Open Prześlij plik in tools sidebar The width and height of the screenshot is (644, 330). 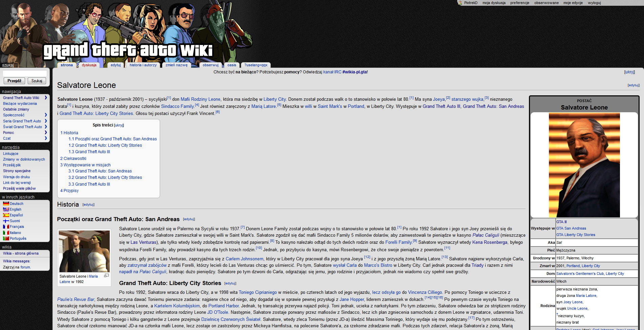(x=12, y=165)
